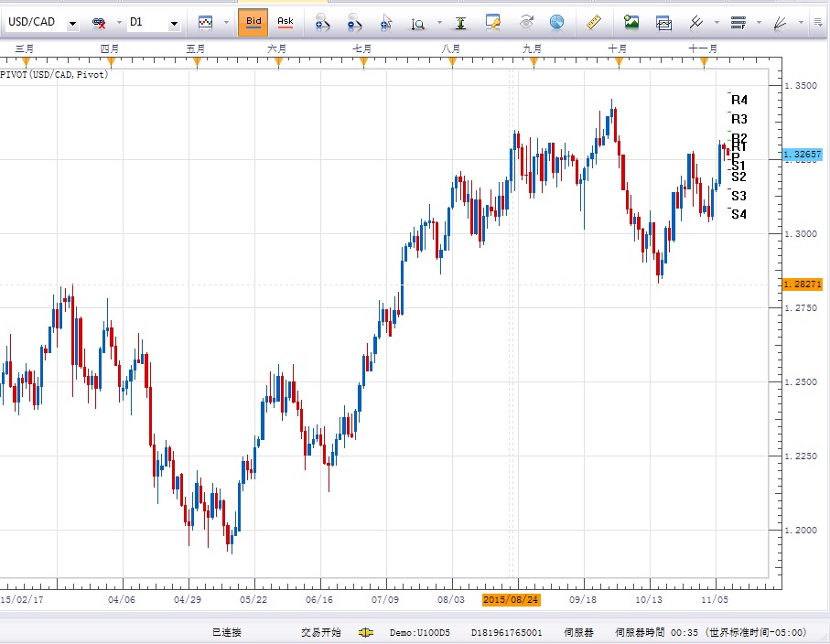
Task: Select the cursor zoom tool
Action: [x=386, y=22]
